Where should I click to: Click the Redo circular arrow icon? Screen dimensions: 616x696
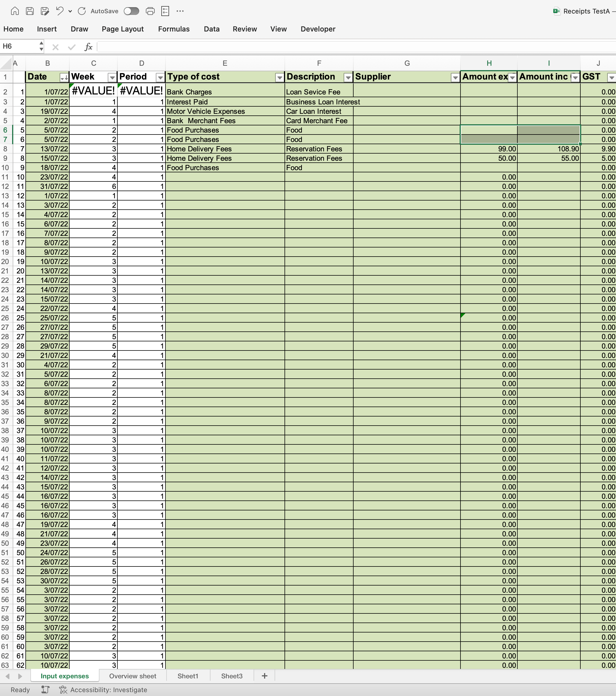(82, 11)
